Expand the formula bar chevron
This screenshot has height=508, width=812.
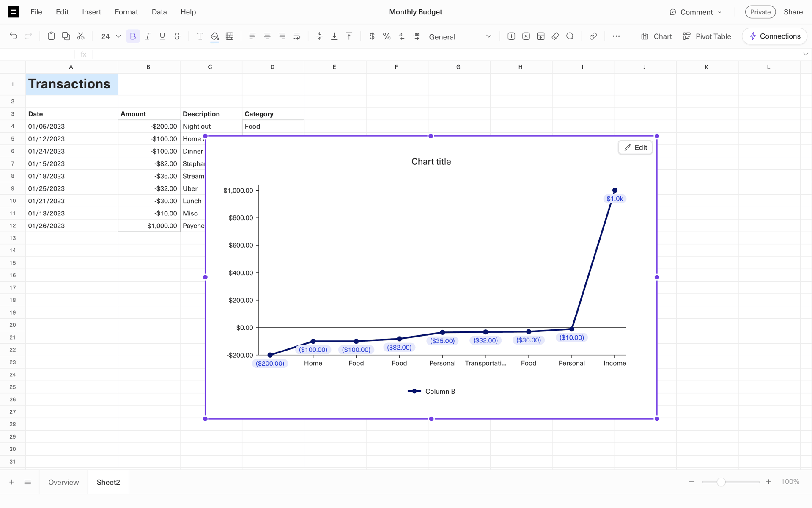[806, 54]
